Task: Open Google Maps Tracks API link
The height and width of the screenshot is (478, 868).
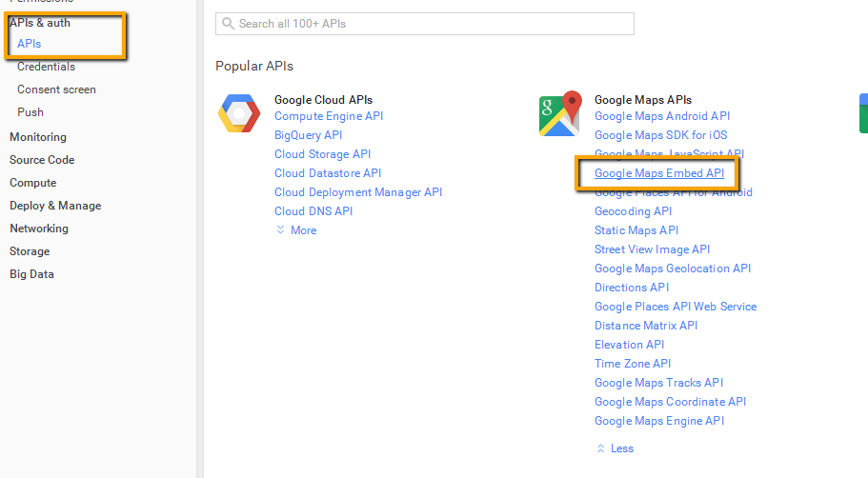Action: [x=658, y=383]
